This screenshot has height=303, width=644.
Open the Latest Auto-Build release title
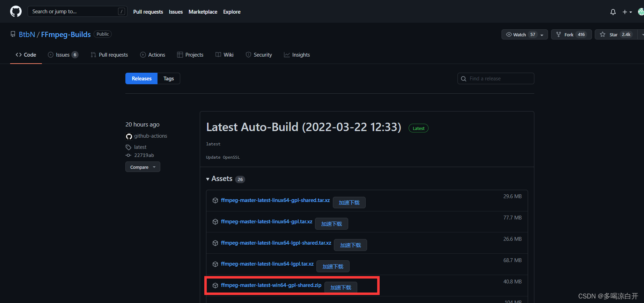click(x=304, y=127)
